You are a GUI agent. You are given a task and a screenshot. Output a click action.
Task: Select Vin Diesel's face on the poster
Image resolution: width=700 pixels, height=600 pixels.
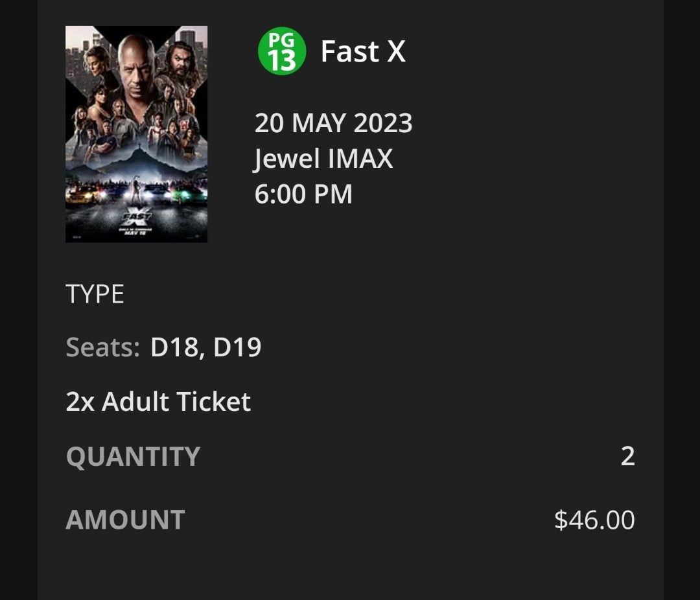(x=136, y=71)
